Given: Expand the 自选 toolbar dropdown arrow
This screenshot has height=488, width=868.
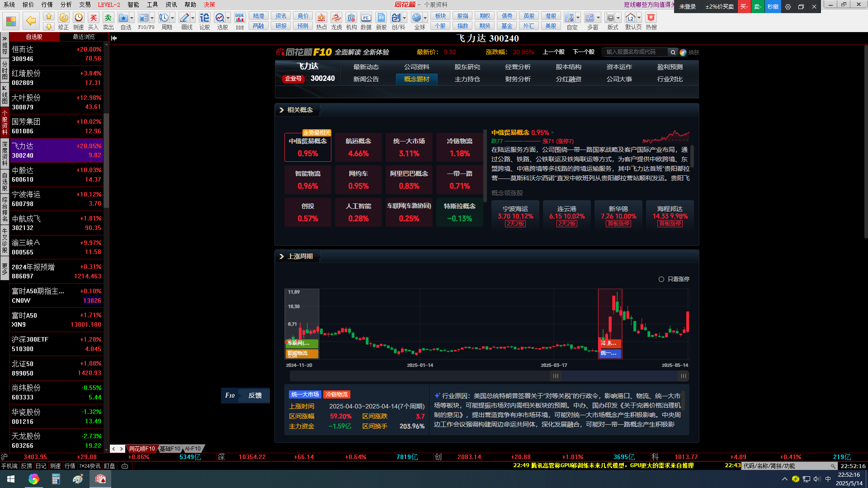Looking at the screenshot, I should (132, 18).
